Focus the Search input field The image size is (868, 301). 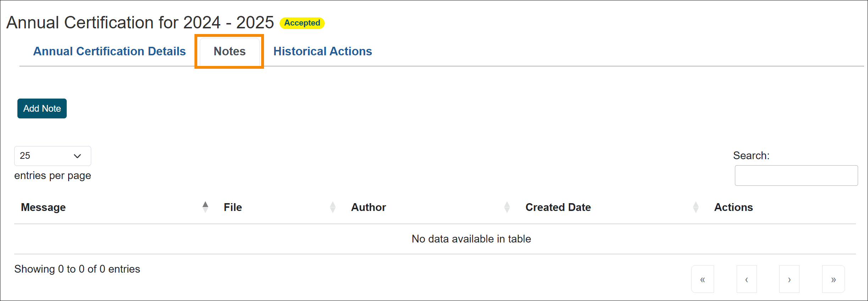[796, 175]
